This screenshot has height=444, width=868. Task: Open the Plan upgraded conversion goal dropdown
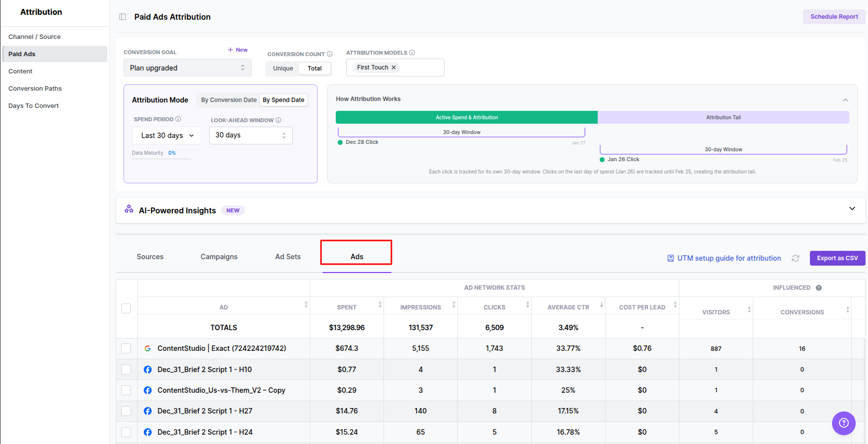coord(187,68)
